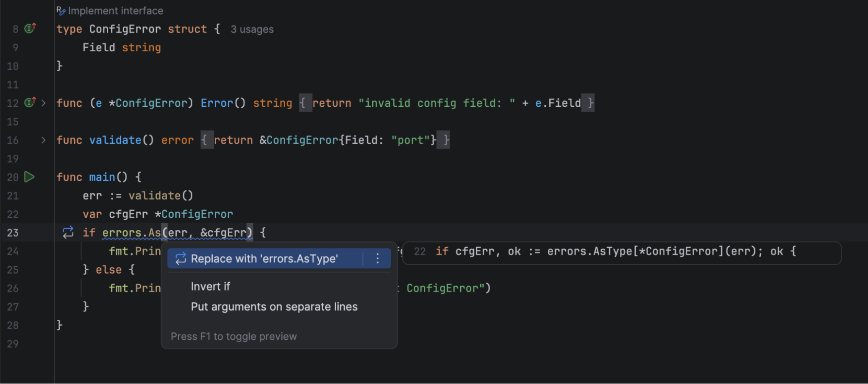
Task: Select the 'Invert if' intention action
Action: [x=211, y=287]
